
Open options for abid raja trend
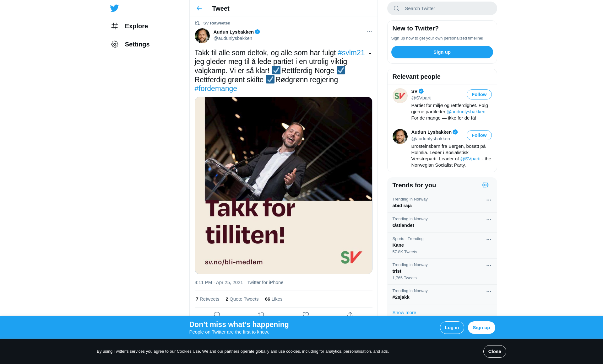(x=489, y=200)
